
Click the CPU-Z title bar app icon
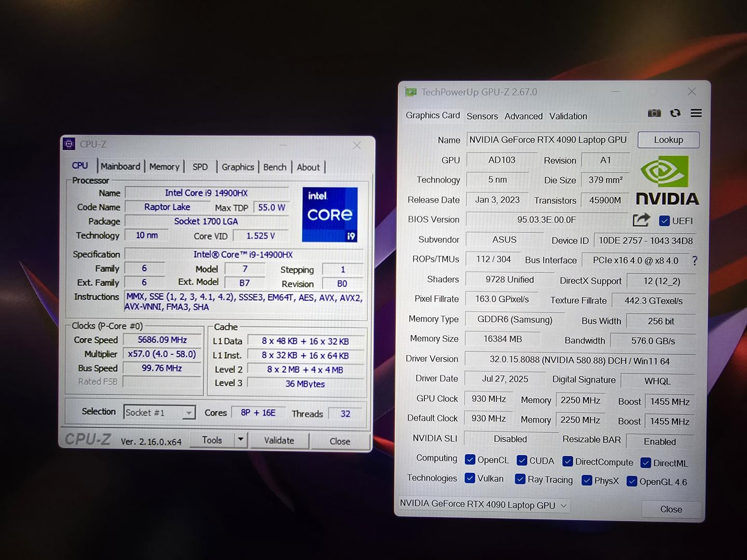point(69,144)
